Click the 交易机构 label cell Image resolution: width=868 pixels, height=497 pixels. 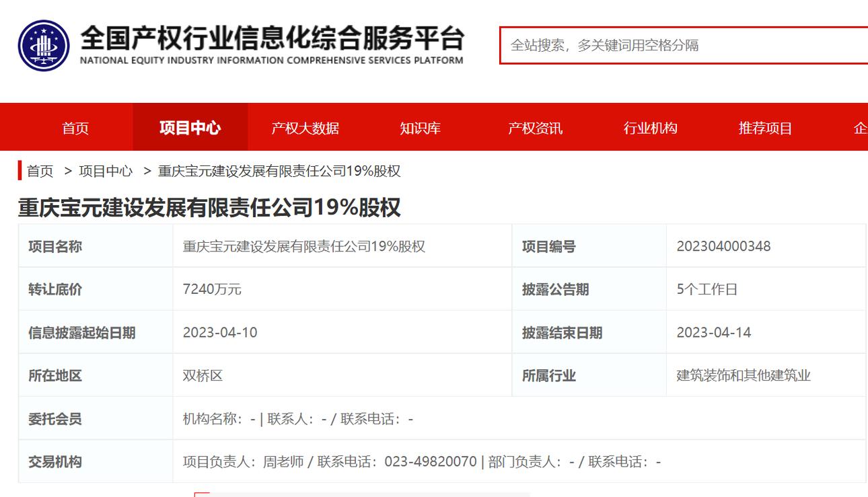point(96,461)
